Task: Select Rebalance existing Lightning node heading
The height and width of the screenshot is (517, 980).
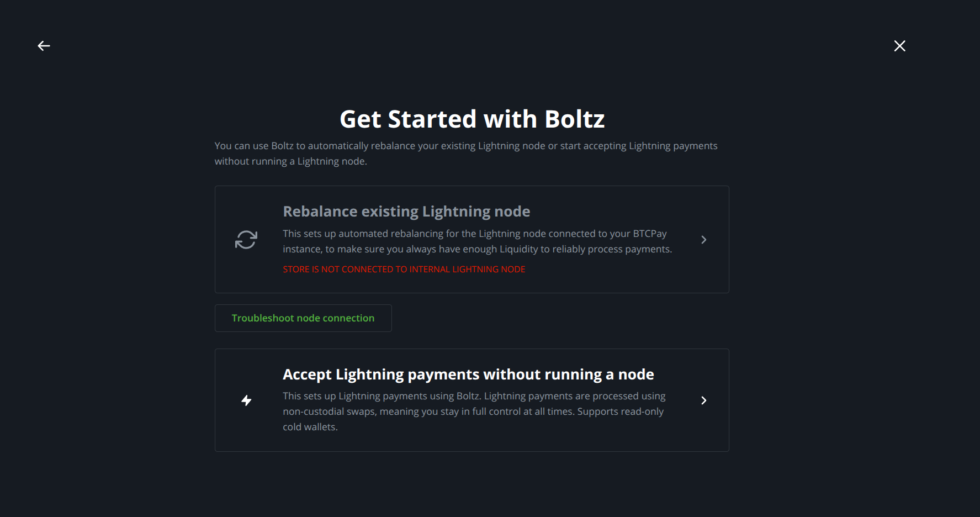Action: coord(406,212)
